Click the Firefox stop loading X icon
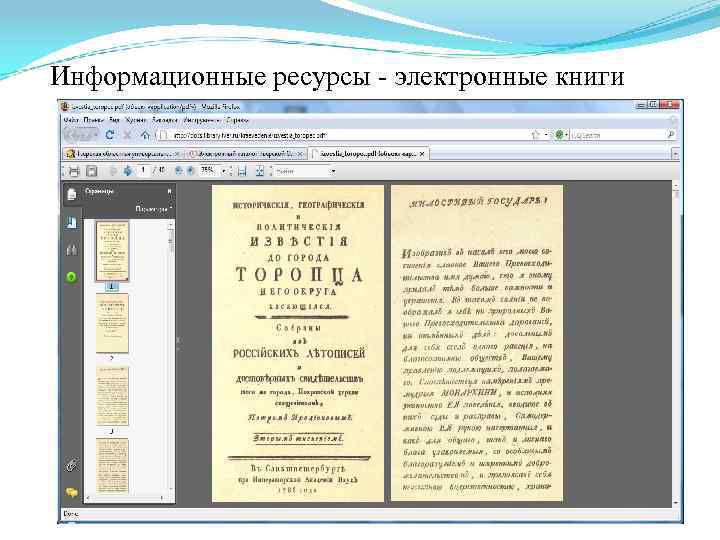 coord(128,135)
